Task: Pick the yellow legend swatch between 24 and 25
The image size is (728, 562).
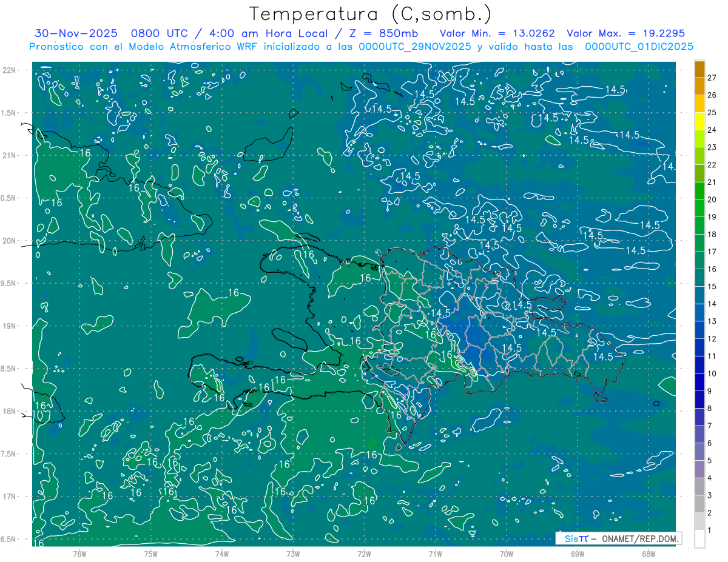Action: click(x=699, y=122)
